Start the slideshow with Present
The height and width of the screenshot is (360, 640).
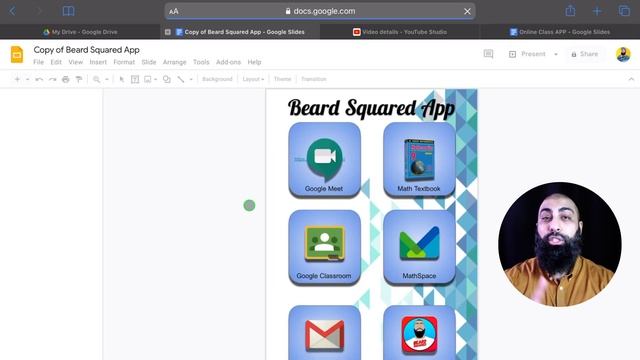(527, 54)
